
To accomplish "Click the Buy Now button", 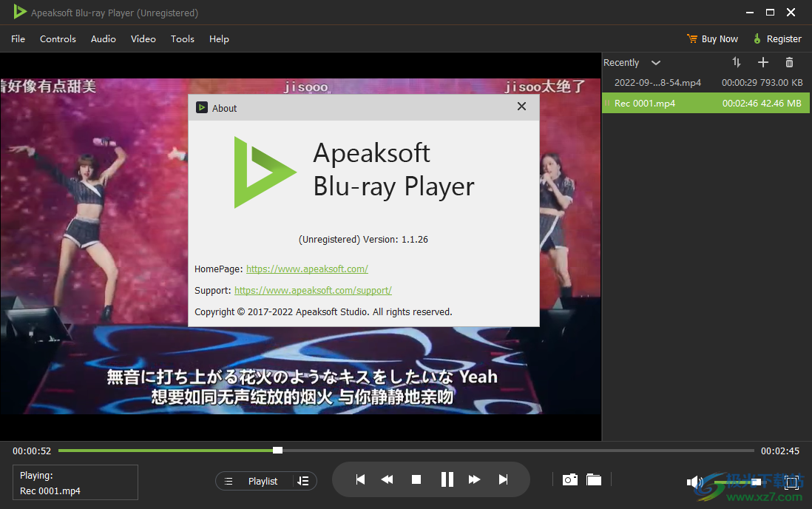I will (x=711, y=38).
